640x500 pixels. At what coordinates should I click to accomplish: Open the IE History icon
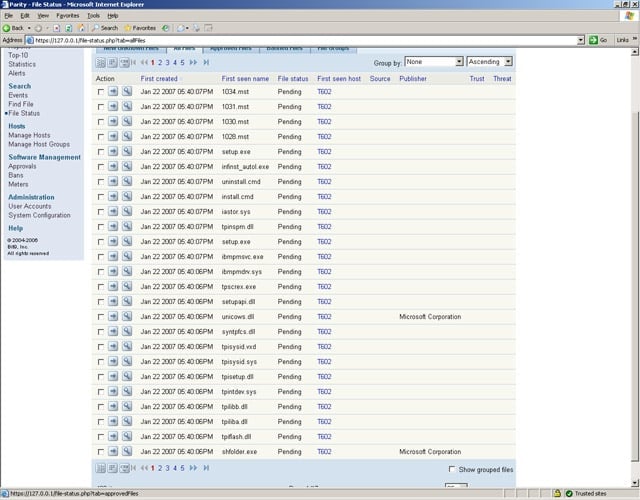tap(165, 28)
